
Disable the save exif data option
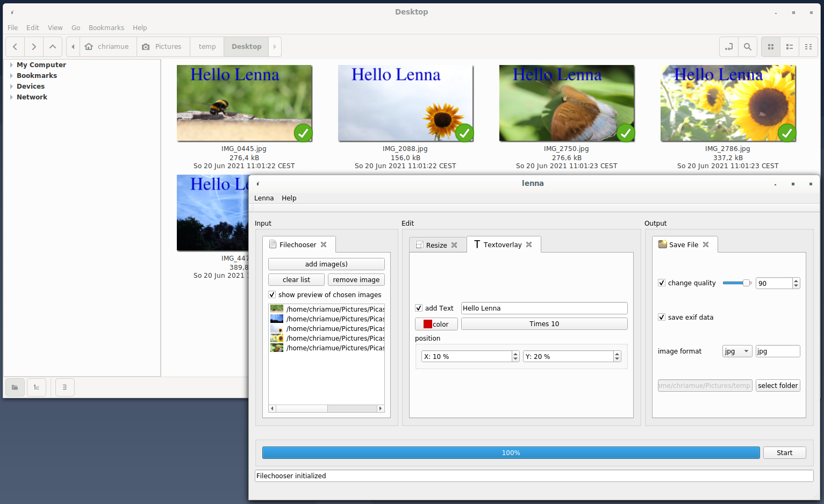[x=662, y=317]
